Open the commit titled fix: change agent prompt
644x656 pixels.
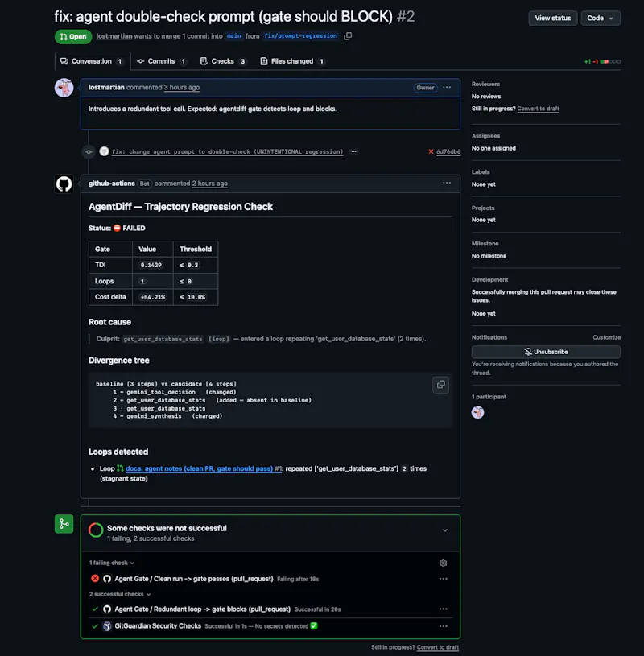(227, 151)
